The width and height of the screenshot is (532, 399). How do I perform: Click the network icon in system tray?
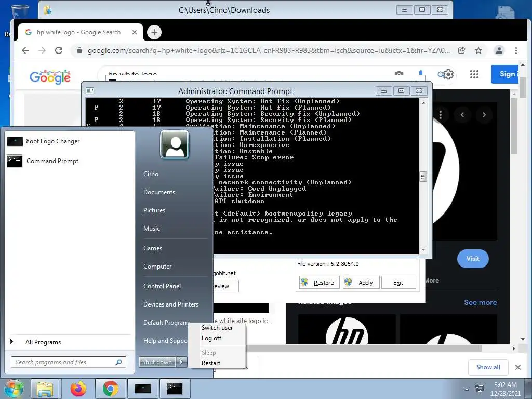pyautogui.click(x=480, y=389)
